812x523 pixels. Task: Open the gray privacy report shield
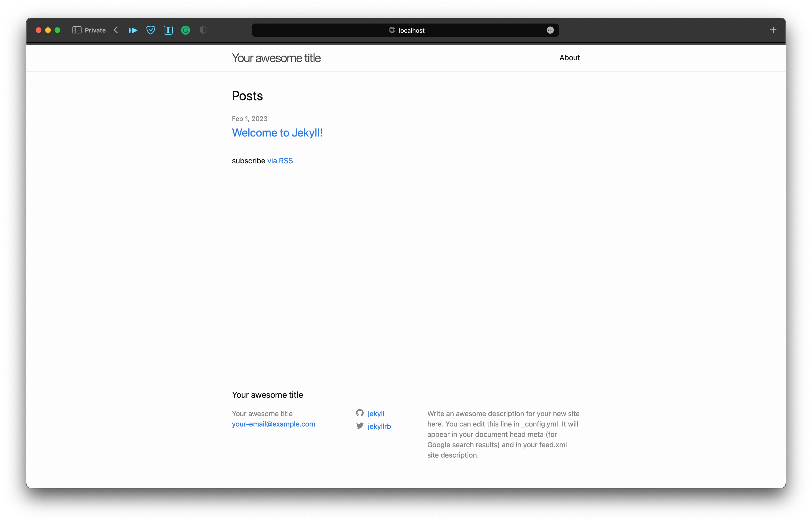pyautogui.click(x=203, y=30)
